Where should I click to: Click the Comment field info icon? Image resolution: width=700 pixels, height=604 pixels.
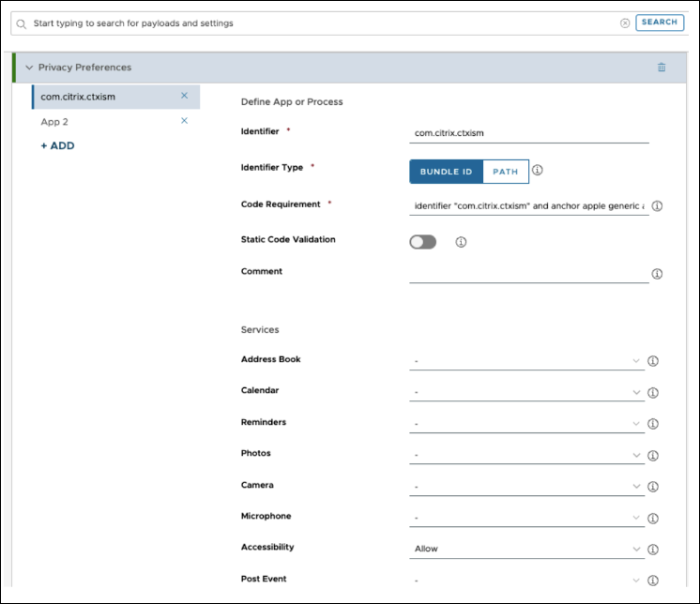point(657,274)
